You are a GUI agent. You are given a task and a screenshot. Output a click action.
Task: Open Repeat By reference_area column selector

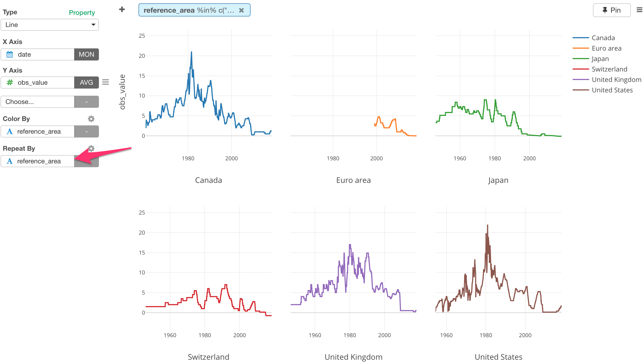(x=38, y=161)
